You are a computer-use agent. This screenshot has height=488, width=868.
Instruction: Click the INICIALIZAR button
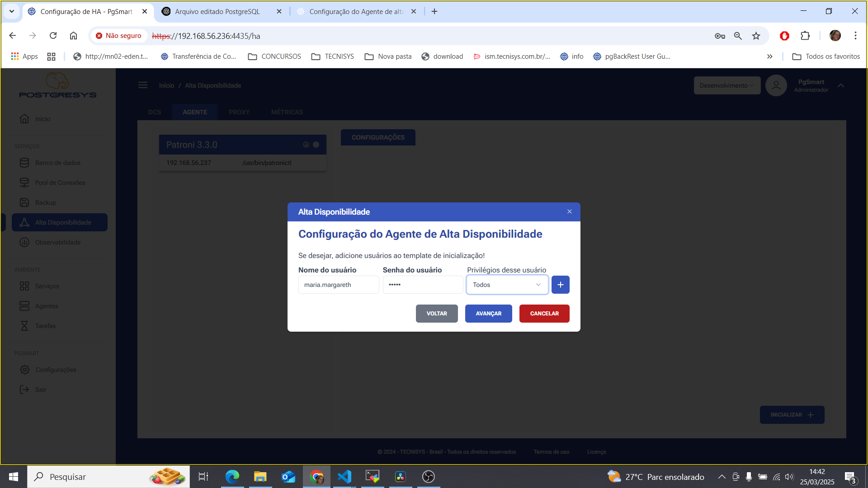(792, 415)
